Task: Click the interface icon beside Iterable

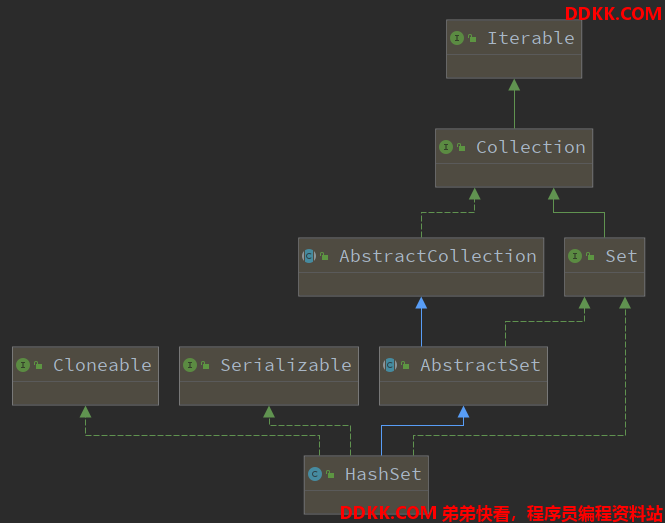Action: point(457,38)
